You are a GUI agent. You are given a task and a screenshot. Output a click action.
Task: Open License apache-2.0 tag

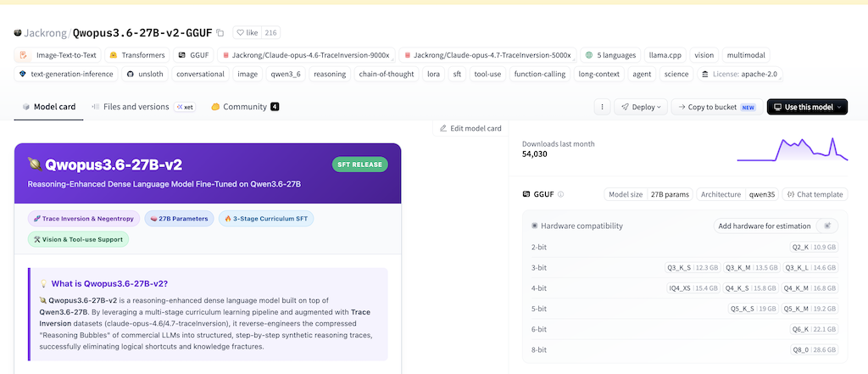[x=739, y=74]
